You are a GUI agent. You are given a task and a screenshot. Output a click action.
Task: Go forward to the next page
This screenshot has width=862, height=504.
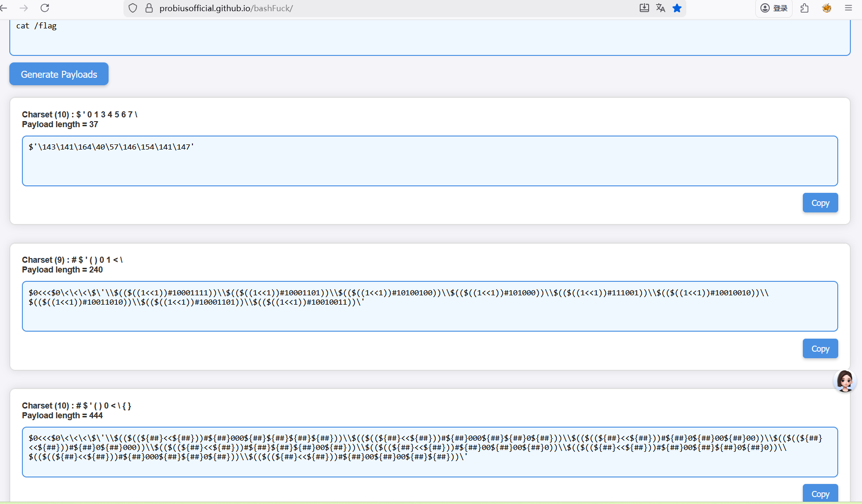tap(24, 8)
